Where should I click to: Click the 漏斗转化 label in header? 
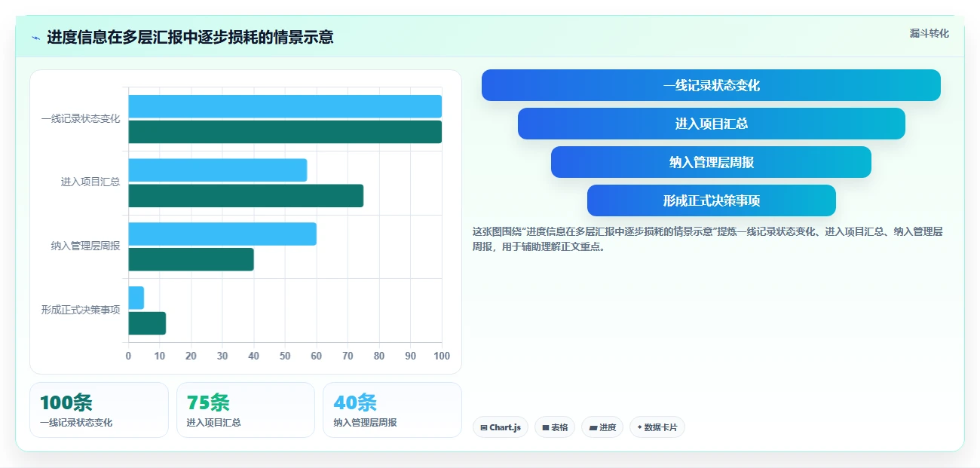(929, 33)
